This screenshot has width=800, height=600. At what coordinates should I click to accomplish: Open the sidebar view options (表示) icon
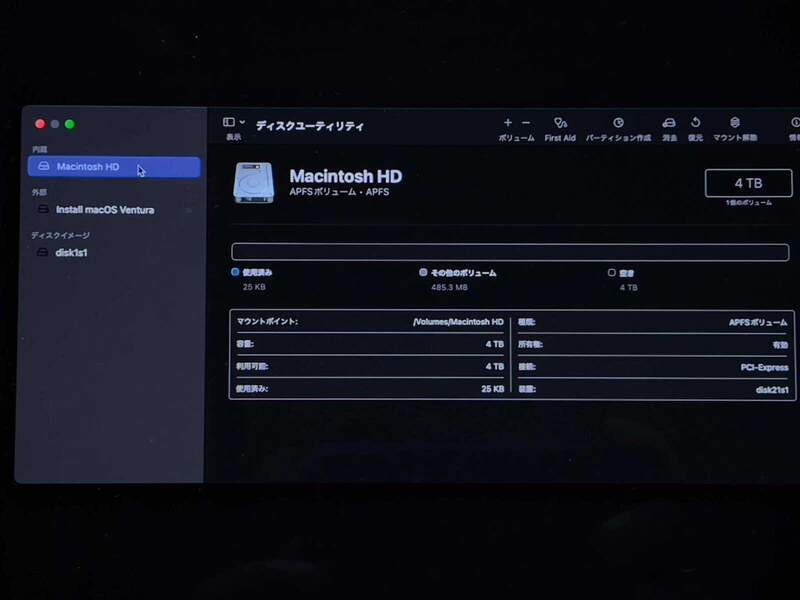(x=229, y=122)
